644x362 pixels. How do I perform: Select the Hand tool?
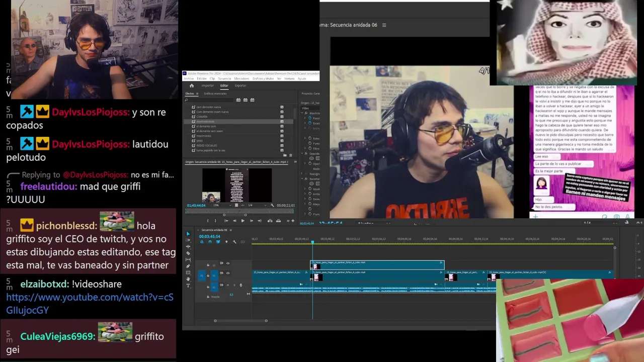[x=188, y=279]
